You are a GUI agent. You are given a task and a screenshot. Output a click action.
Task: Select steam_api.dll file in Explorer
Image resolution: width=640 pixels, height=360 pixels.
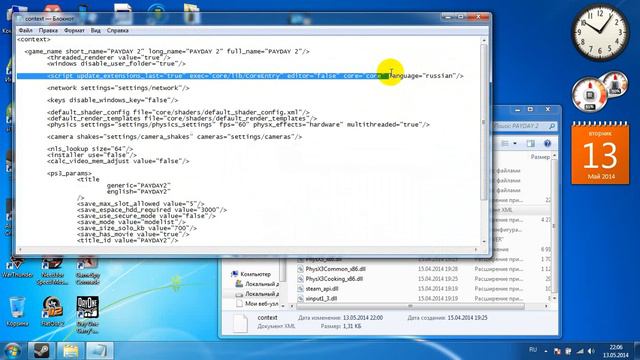pyautogui.click(x=322, y=289)
